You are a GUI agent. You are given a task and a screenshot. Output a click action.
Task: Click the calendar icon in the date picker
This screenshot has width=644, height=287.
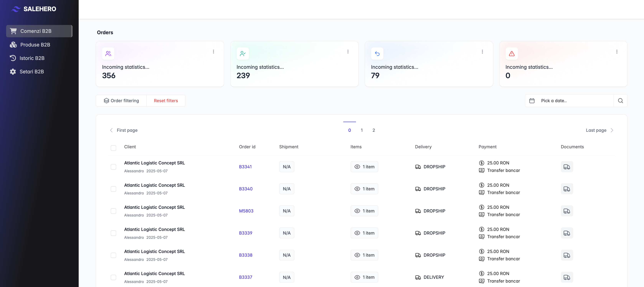(x=532, y=101)
